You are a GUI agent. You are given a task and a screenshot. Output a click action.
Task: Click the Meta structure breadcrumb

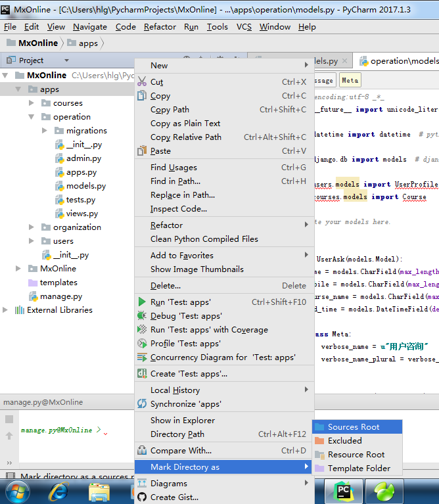click(x=350, y=80)
